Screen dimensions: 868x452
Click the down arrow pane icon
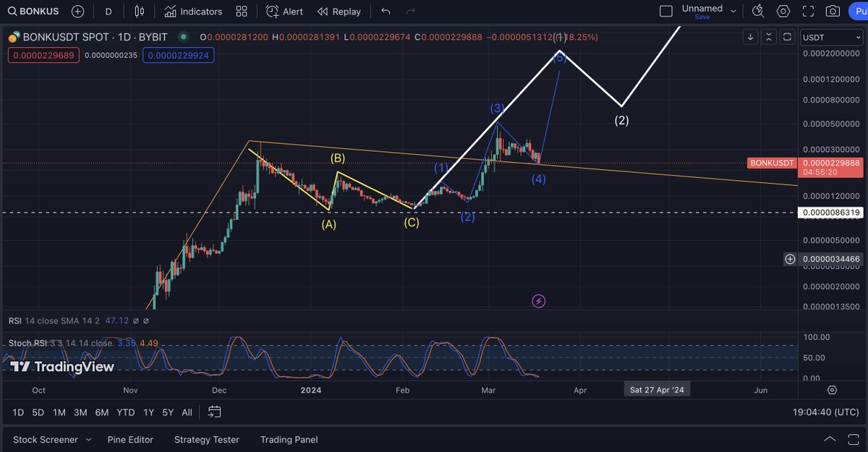[x=752, y=37]
